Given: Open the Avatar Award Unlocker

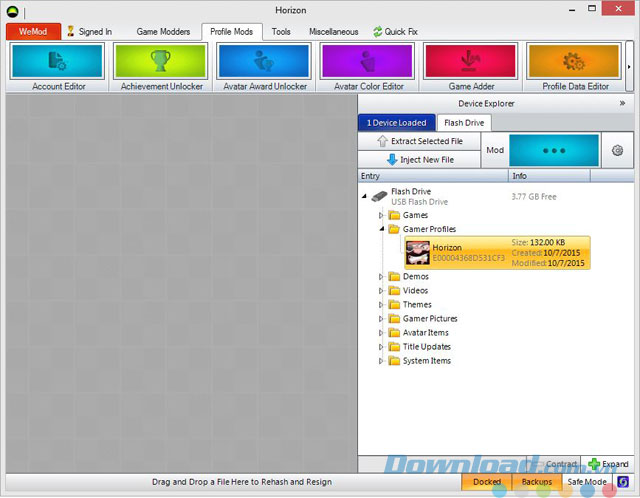Looking at the screenshot, I should point(262,61).
